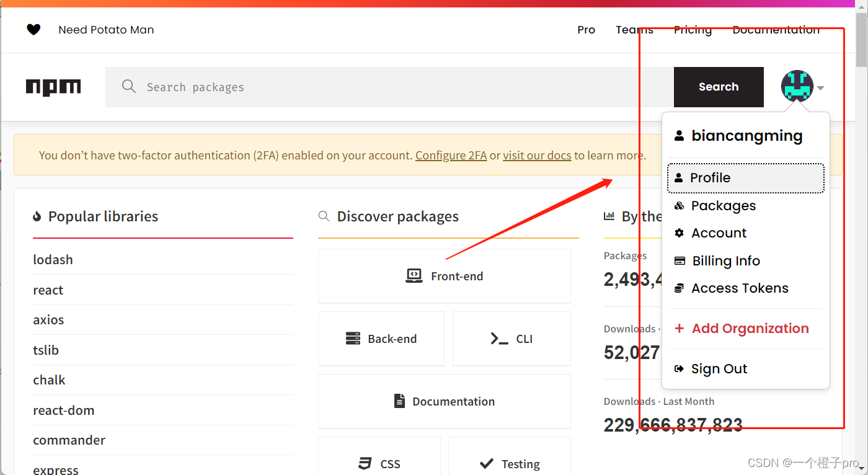Image resolution: width=868 pixels, height=475 pixels.
Task: Collapse the avatar dropdown arrow
Action: [x=820, y=88]
